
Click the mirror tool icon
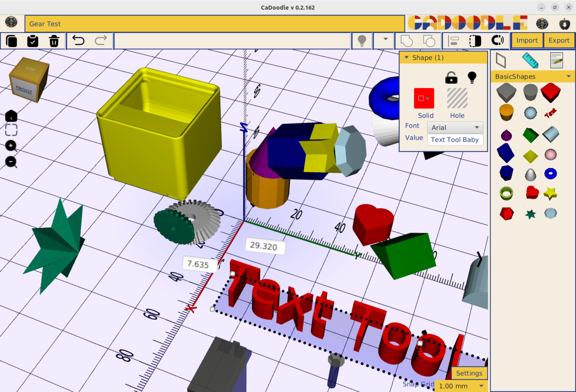click(475, 41)
